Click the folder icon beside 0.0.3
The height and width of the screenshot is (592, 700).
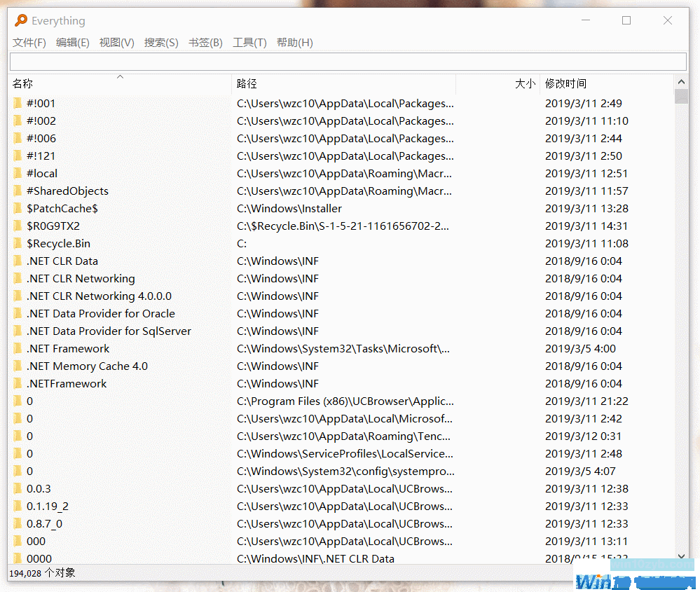[x=18, y=488]
